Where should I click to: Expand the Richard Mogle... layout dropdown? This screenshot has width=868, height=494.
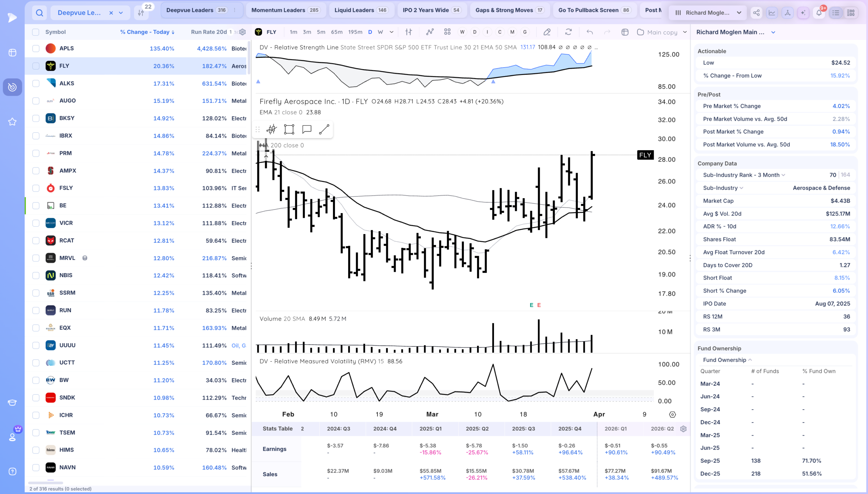tap(708, 13)
